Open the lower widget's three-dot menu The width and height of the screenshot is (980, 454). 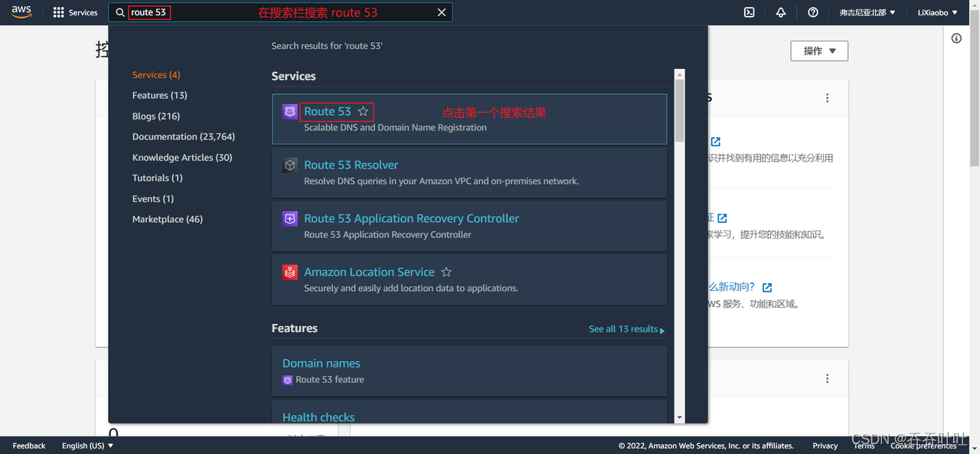tap(827, 379)
